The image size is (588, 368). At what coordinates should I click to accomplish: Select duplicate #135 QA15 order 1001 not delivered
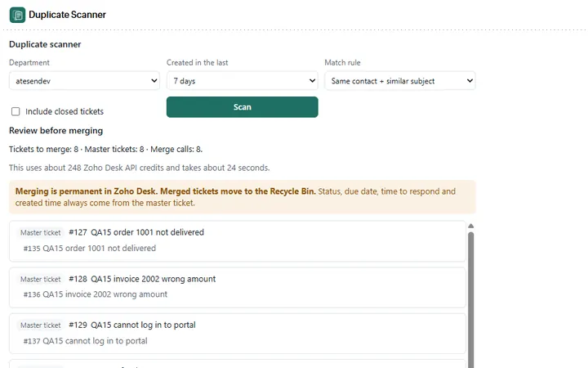pyautogui.click(x=90, y=249)
